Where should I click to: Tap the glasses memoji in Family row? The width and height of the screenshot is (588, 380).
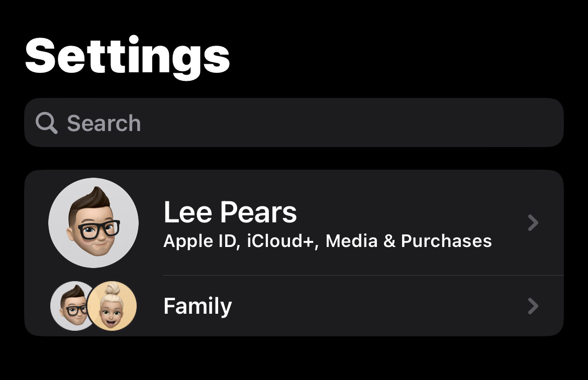click(72, 306)
